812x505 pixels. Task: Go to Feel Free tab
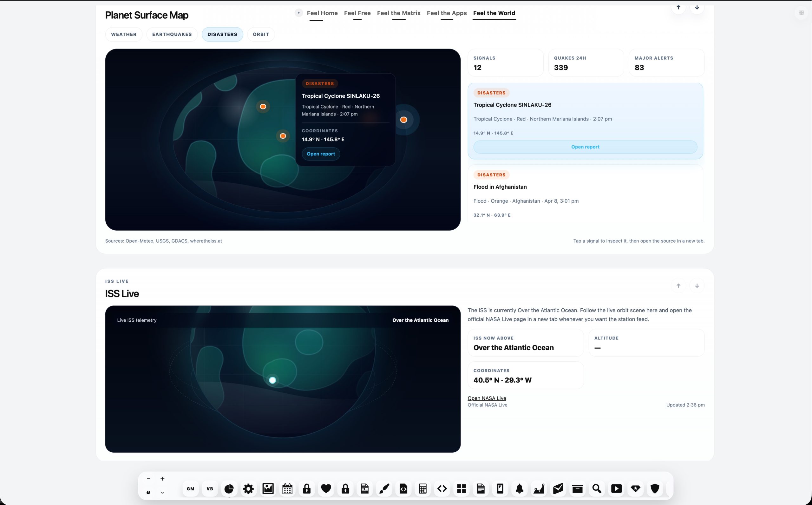coord(357,13)
